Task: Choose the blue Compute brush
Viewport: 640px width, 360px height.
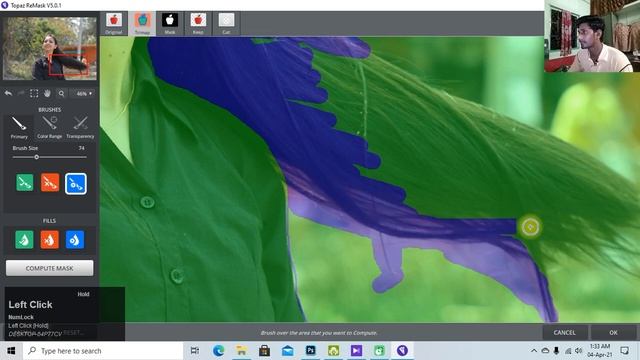Action: 76,184
